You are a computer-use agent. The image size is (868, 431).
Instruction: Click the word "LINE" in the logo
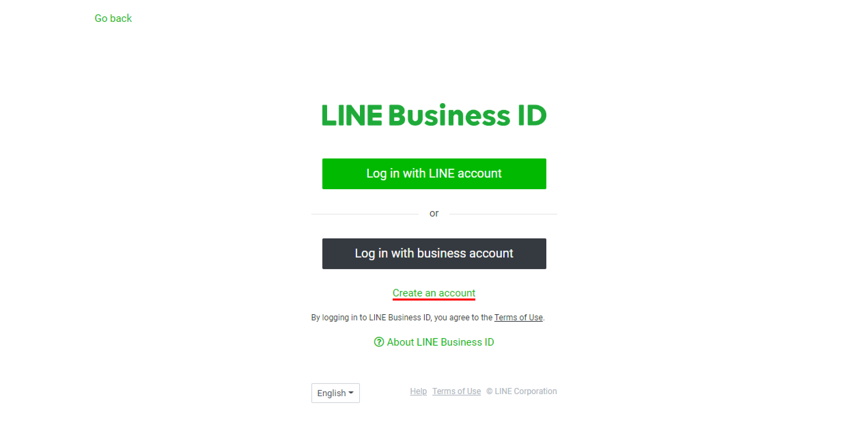pyautogui.click(x=352, y=115)
